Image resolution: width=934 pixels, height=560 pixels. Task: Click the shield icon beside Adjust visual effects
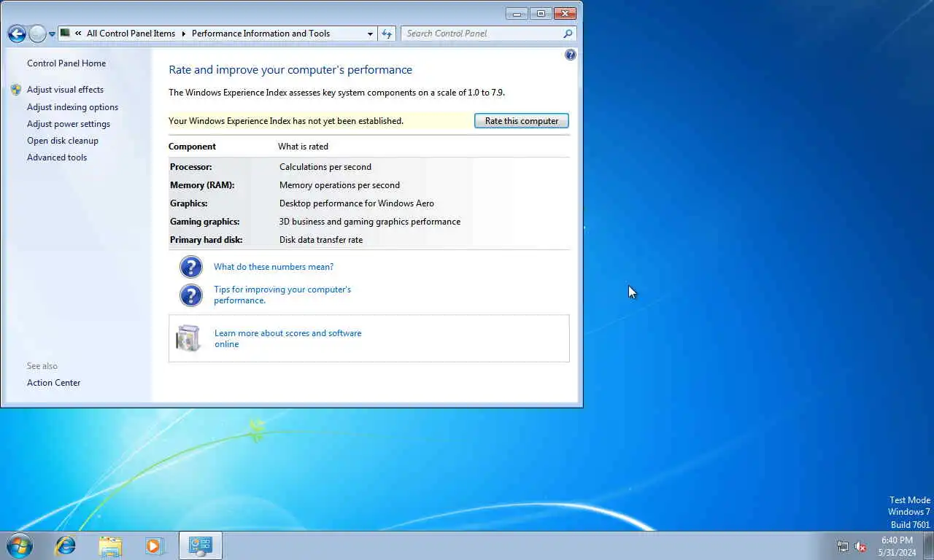[16, 90]
